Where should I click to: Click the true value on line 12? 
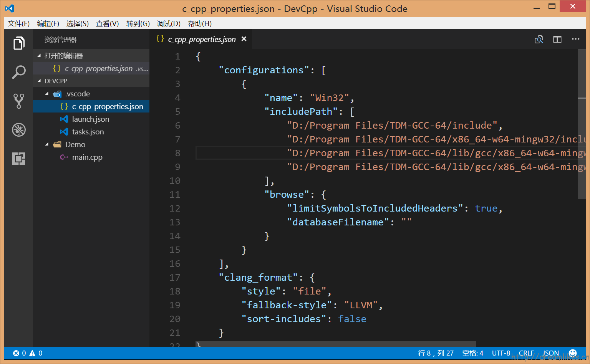click(486, 208)
